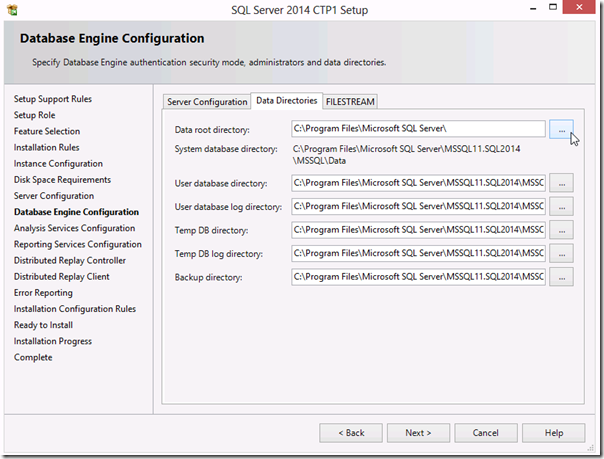The width and height of the screenshot is (604, 459).
Task: Select the Instance Configuration step
Action: click(x=58, y=164)
